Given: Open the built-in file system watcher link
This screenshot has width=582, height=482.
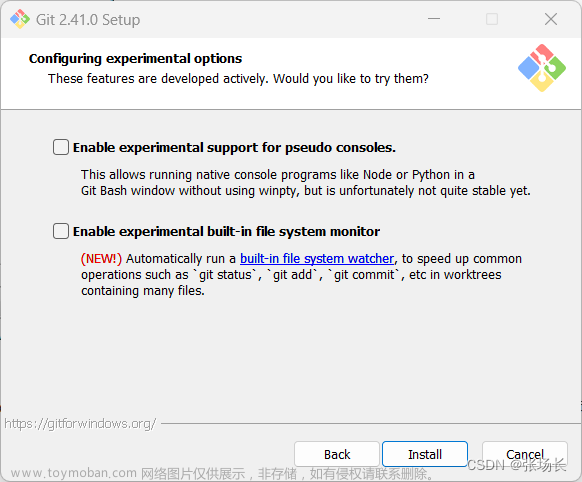Looking at the screenshot, I should (317, 259).
